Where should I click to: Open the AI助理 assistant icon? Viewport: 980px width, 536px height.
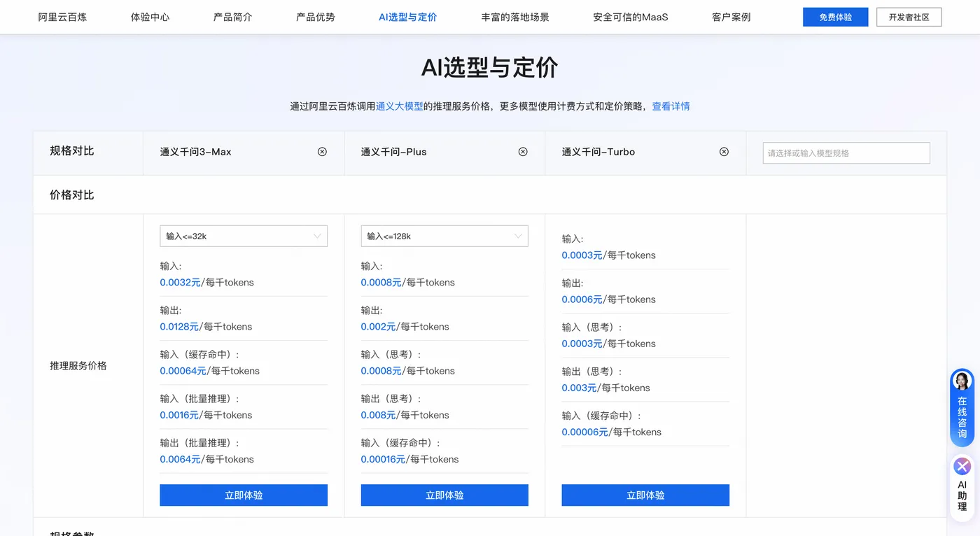tap(962, 487)
